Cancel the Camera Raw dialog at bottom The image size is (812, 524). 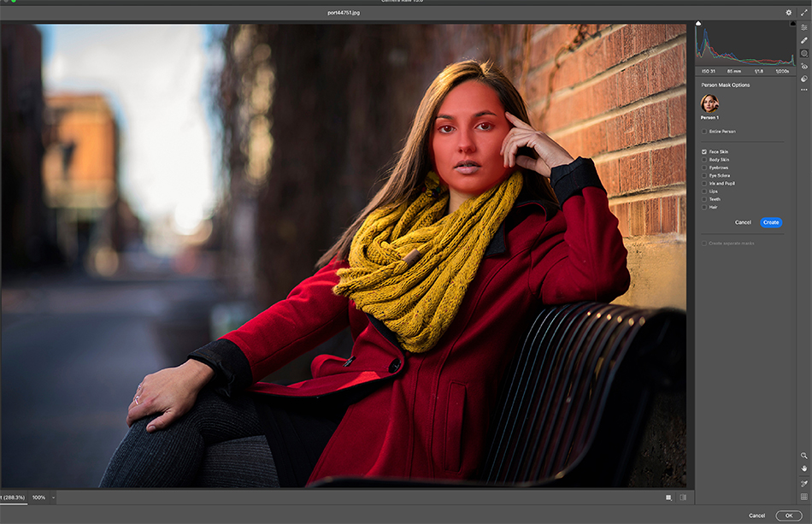click(x=756, y=515)
